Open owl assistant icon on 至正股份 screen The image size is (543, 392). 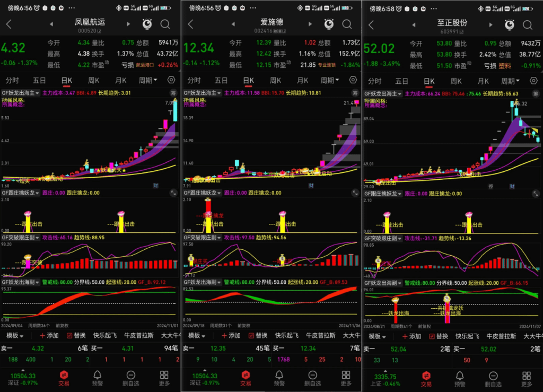tap(509, 24)
